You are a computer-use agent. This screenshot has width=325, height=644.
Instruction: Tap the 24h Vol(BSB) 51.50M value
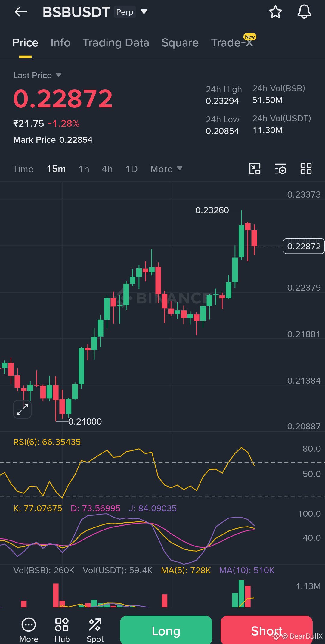tap(267, 100)
